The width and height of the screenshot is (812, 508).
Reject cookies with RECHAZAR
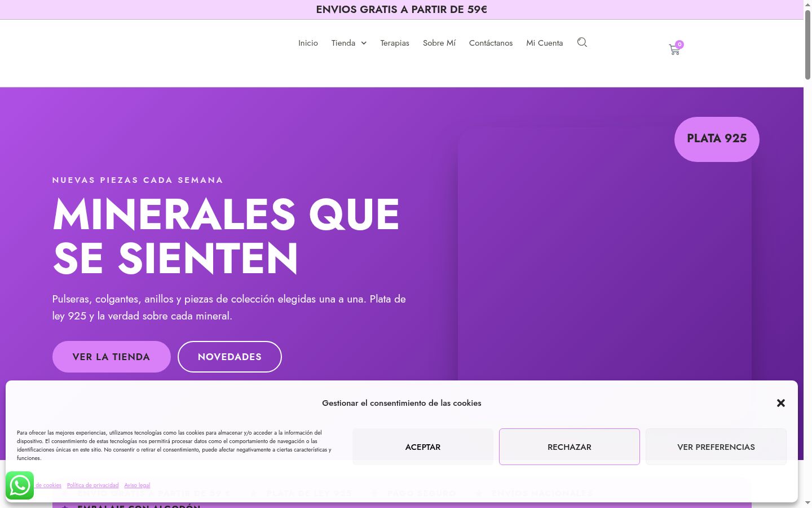[570, 447]
